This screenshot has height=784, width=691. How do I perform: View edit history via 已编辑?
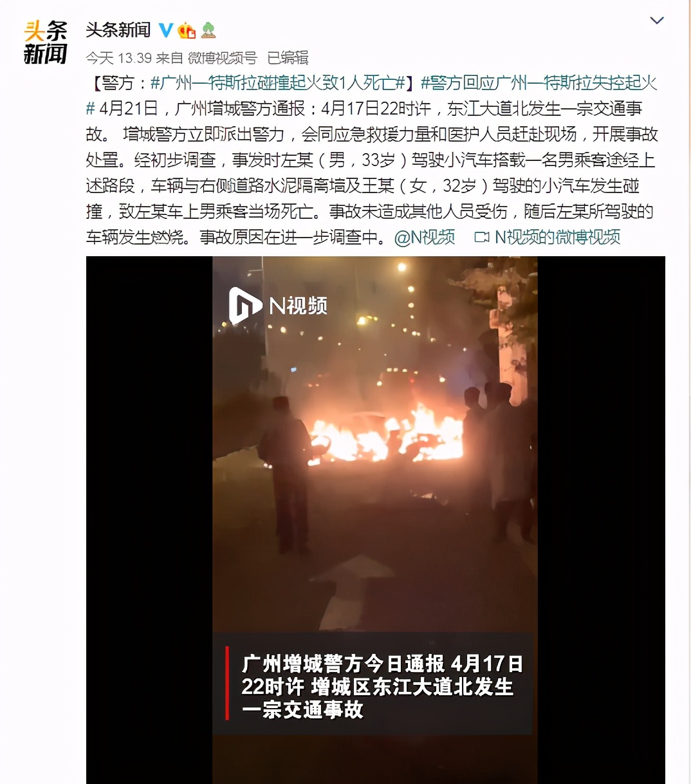[x=288, y=58]
